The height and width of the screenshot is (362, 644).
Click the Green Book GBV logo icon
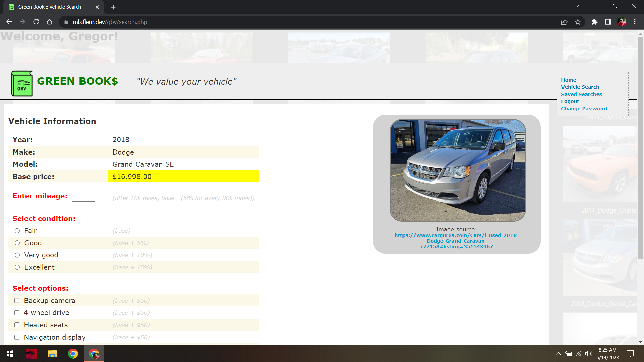[x=22, y=83]
